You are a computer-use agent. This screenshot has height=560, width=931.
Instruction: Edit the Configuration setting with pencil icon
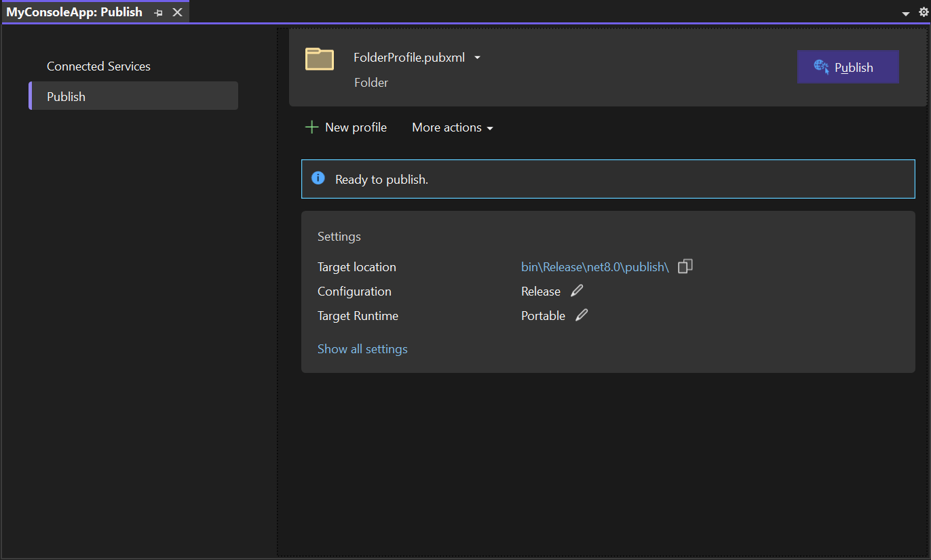click(577, 291)
